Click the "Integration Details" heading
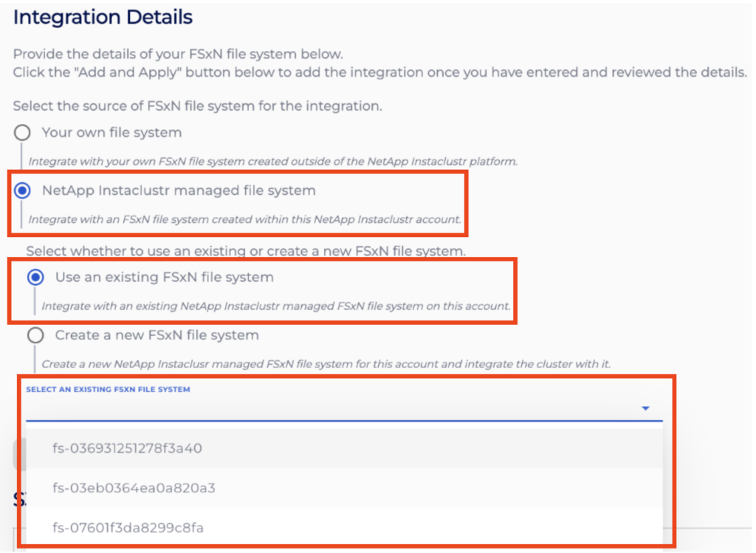This screenshot has width=756, height=553. click(103, 18)
